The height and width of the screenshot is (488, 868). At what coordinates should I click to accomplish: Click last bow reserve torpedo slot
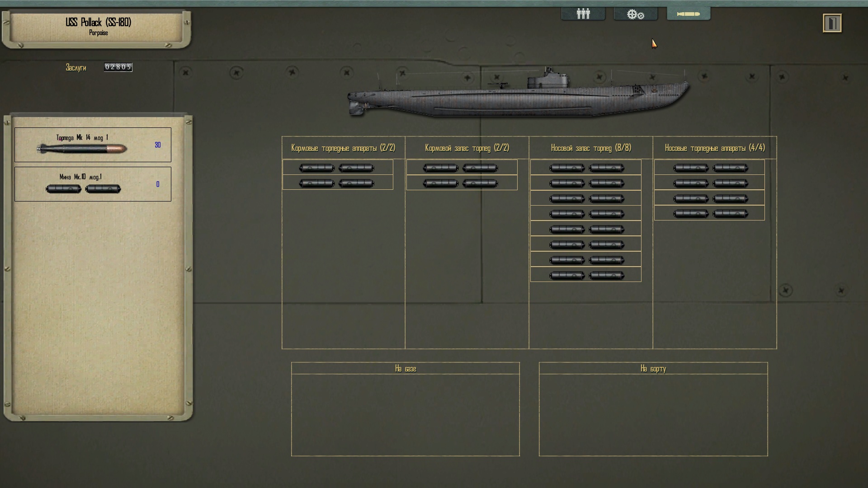coord(586,275)
